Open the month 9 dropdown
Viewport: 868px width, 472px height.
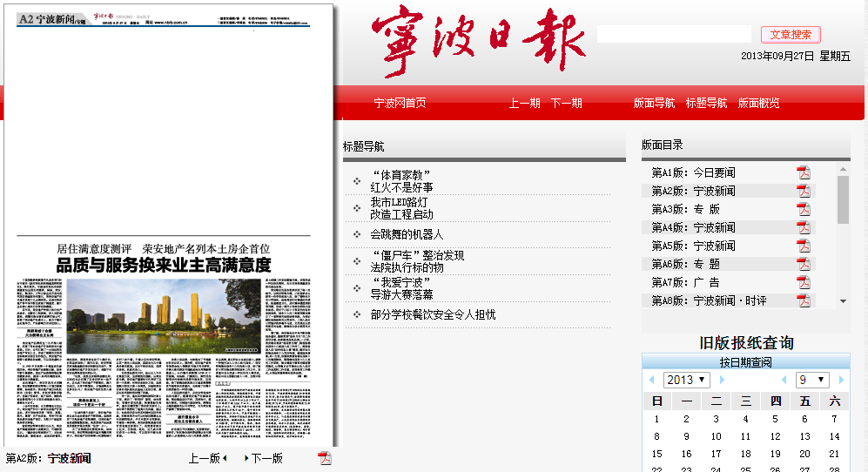tap(812, 381)
